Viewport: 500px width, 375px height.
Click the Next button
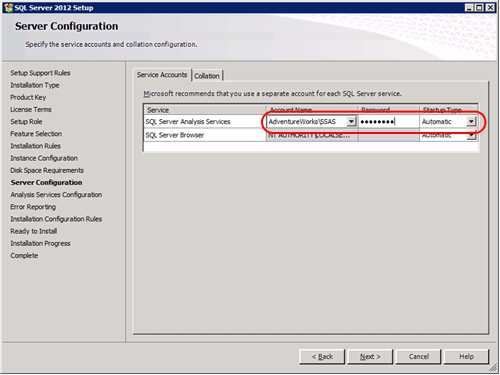pyautogui.click(x=370, y=357)
